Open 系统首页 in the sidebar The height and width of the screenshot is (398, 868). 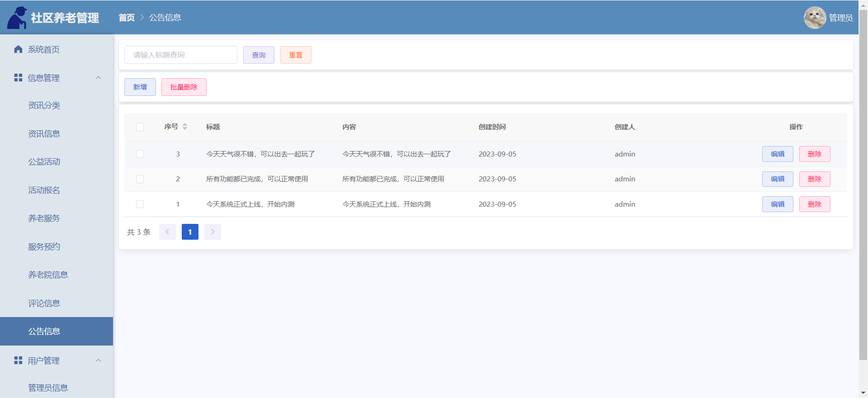[57, 49]
